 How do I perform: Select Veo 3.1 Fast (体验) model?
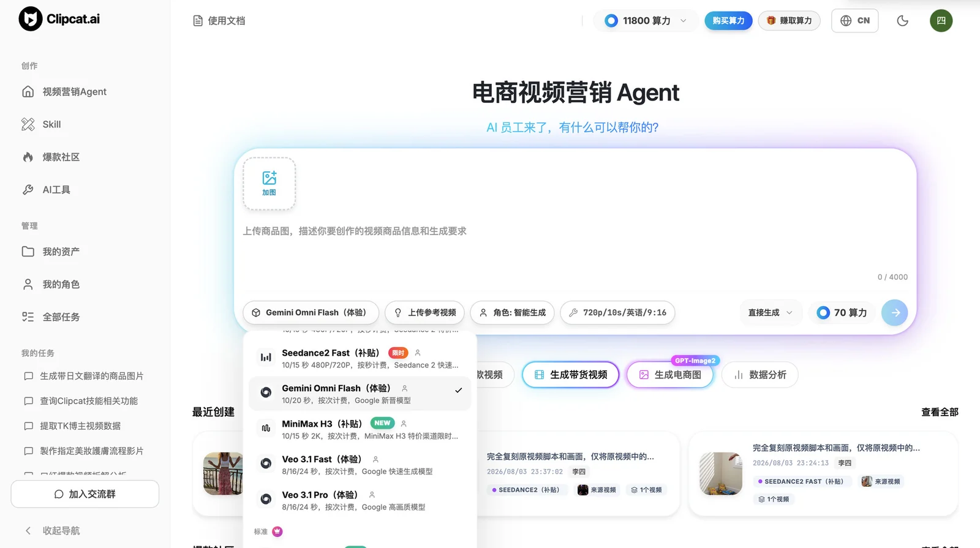(x=360, y=465)
